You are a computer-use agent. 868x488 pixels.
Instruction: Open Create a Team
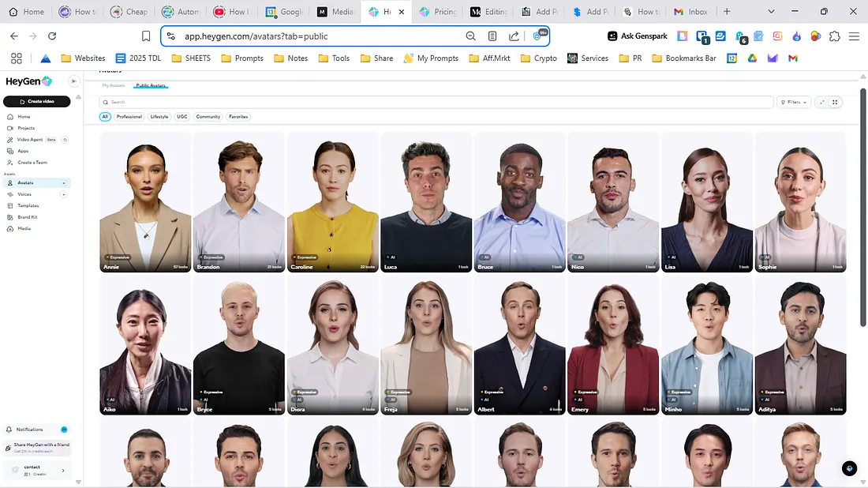point(32,163)
